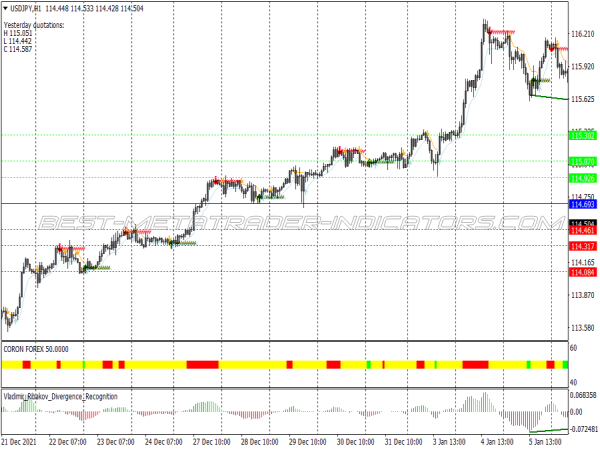Click the 4 Jan 13:00 time axis label
600x450 pixels.
[498, 441]
